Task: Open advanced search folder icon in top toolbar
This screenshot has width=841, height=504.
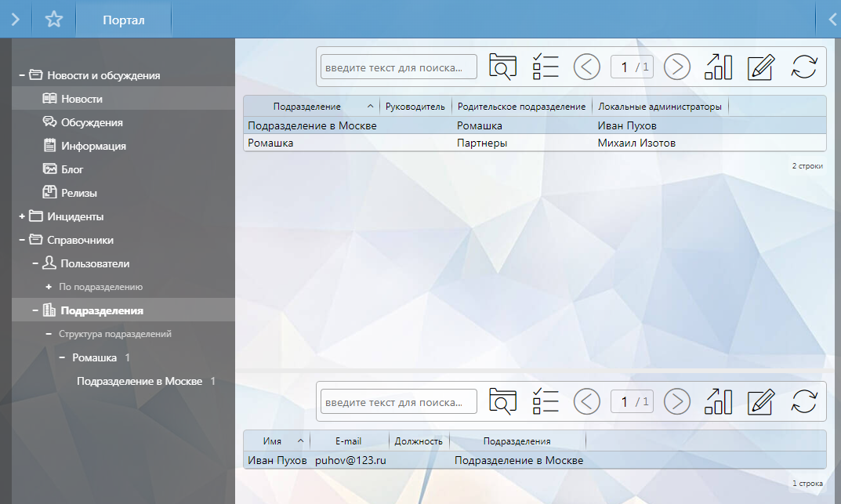Action: click(x=502, y=67)
